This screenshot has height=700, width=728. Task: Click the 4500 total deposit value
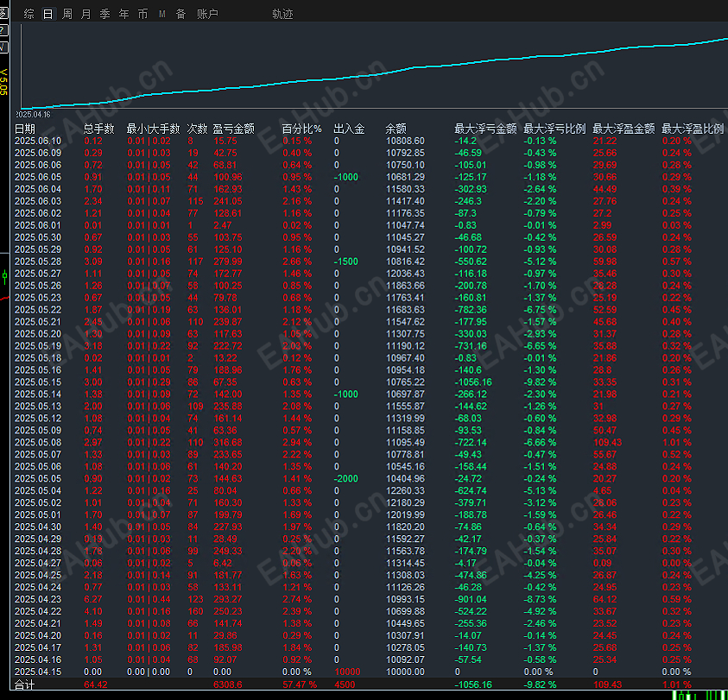(x=345, y=684)
